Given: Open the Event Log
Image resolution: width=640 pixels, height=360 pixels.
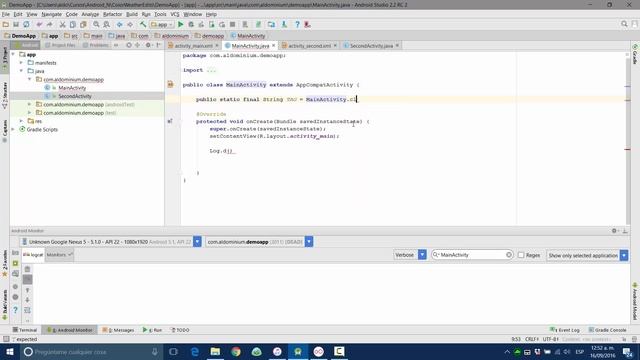Looking at the screenshot, I should 564,330.
